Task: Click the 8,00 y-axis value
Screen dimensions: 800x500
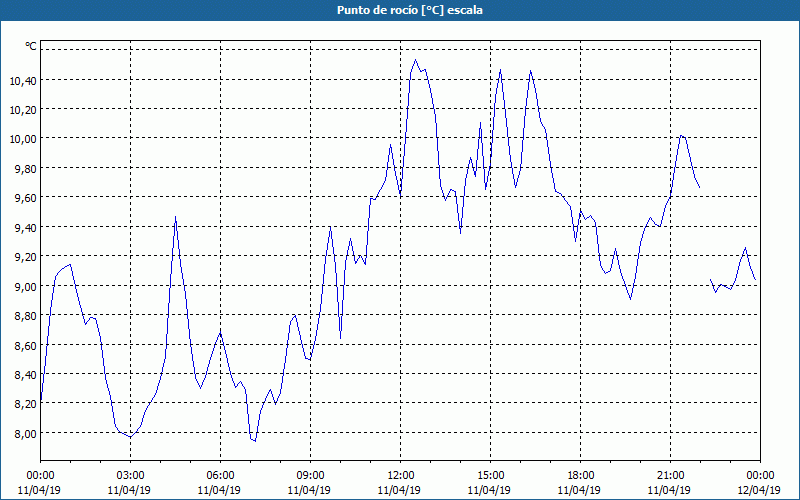Action: (x=26, y=433)
